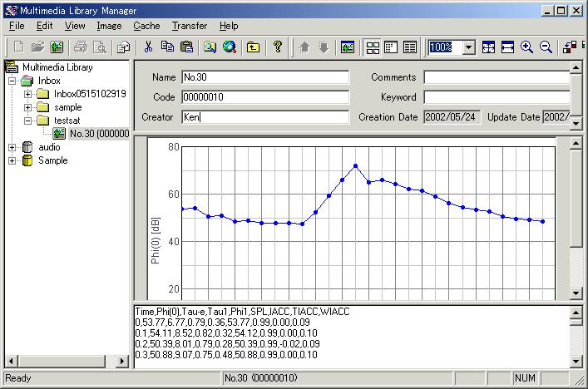Image resolution: width=588 pixels, height=389 pixels.
Task: Expand the Inbox0515102919 folder
Action: 27,94
